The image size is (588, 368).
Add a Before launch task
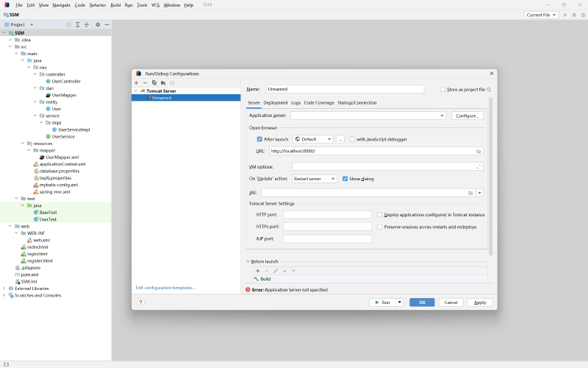pyautogui.click(x=258, y=271)
